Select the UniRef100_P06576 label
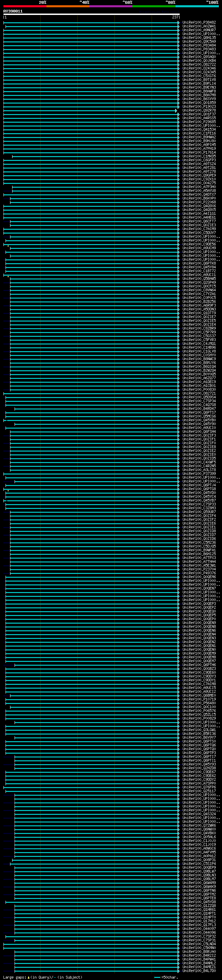Viewport: 222px width, 980px height. [x=199, y=711]
